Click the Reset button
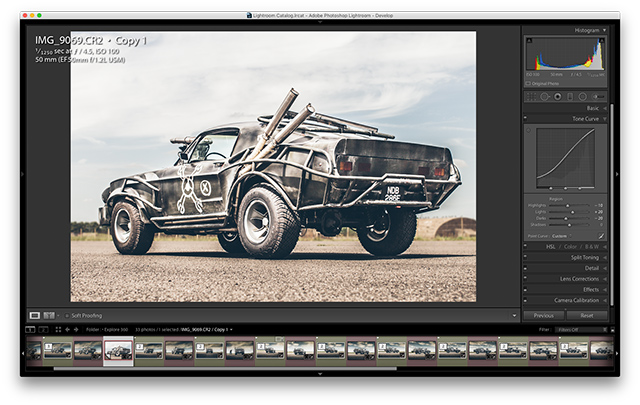 tap(586, 315)
